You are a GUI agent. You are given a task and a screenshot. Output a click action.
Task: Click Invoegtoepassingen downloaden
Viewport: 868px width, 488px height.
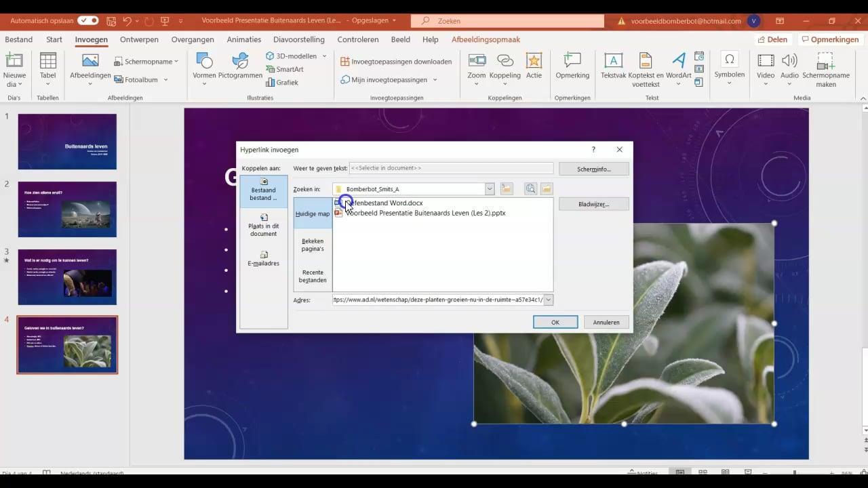point(396,62)
